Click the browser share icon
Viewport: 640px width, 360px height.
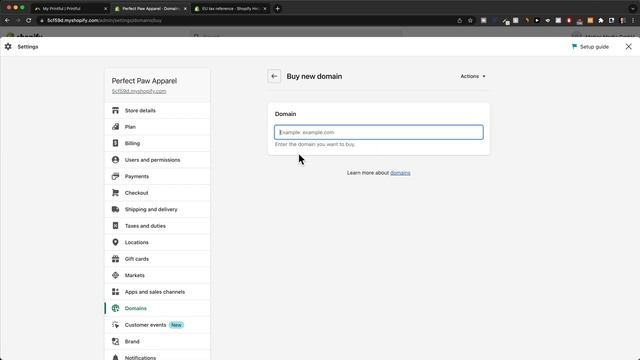point(460,20)
